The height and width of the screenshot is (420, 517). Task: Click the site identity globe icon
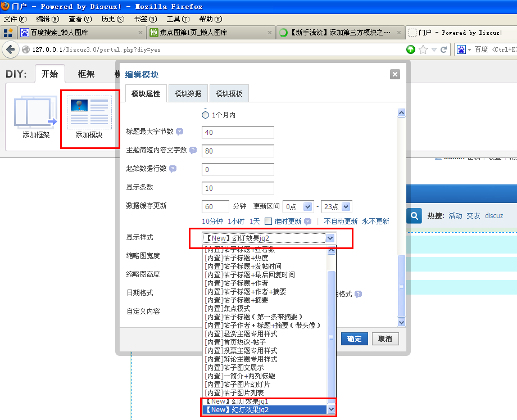click(26, 49)
